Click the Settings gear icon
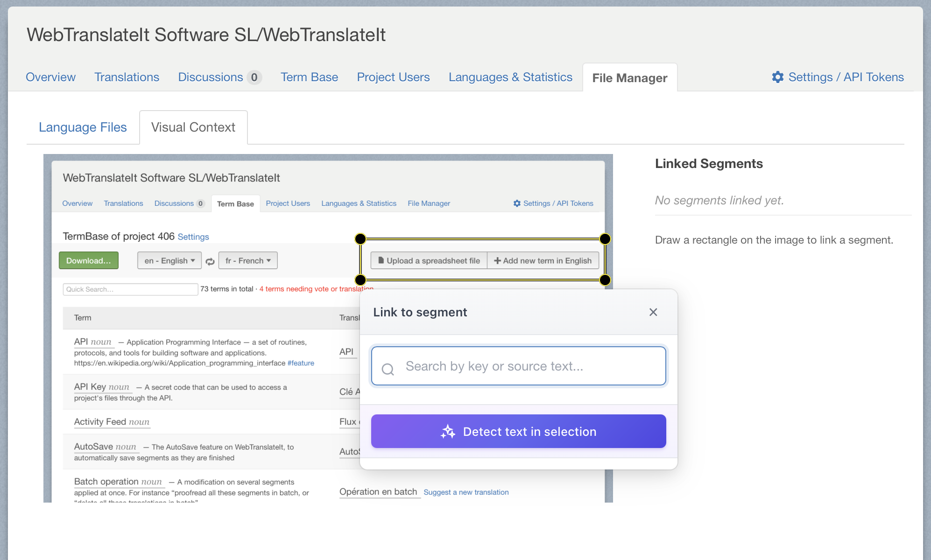931x560 pixels. [x=777, y=77]
